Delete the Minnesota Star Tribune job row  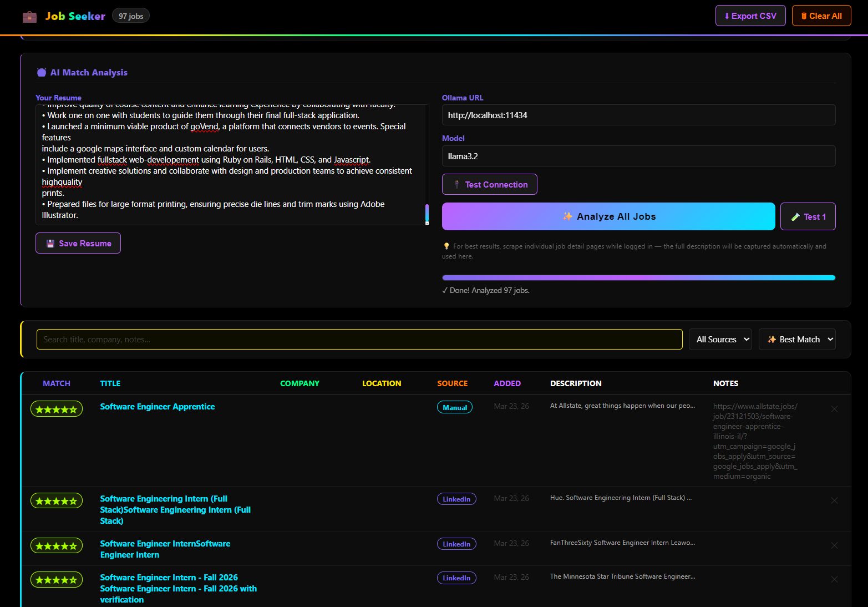click(x=834, y=579)
